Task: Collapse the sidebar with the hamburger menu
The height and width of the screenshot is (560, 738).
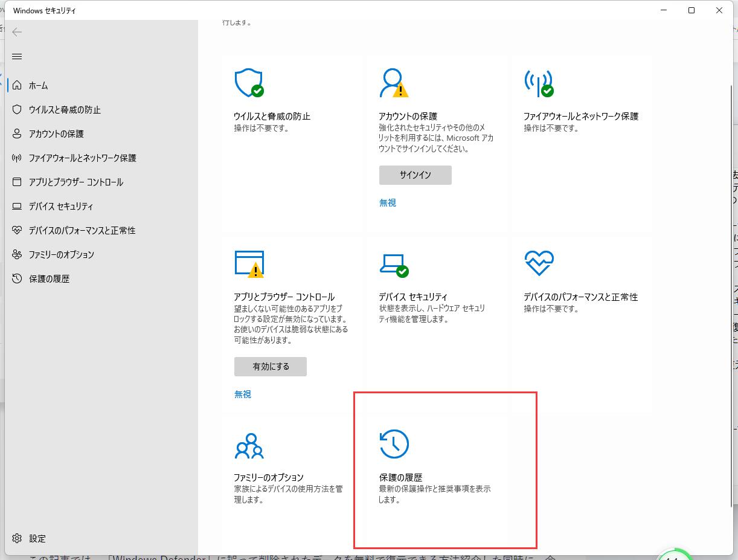Action: (17, 56)
